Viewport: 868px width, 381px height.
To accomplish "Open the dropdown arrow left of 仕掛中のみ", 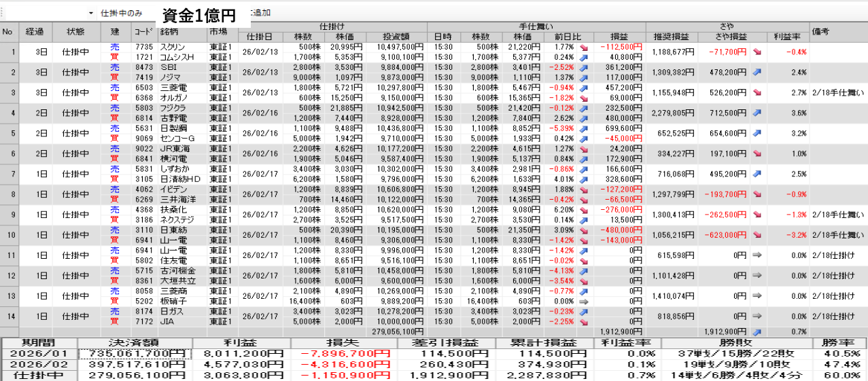I will 91,14.
